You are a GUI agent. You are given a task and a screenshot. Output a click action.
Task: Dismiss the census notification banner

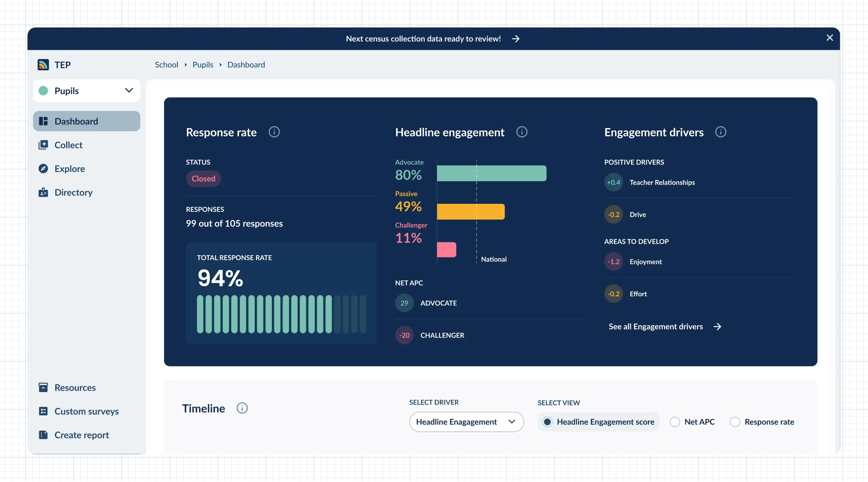830,38
